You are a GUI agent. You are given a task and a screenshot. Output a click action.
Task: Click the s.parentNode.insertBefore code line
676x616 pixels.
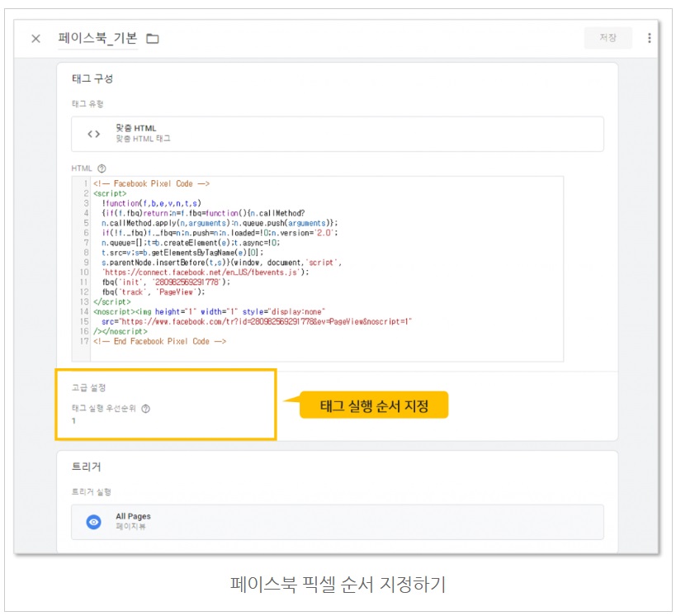221,263
